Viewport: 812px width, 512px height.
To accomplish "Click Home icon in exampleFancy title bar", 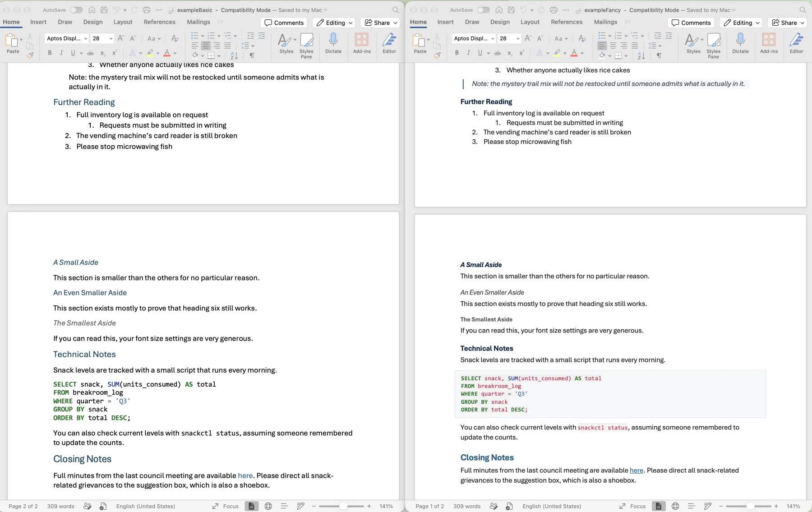I will [499, 10].
